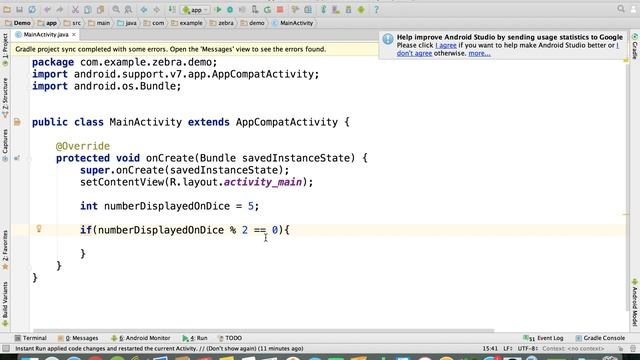Click the 'more...' link in notification
Screen dimensions: 640x360
point(479,53)
